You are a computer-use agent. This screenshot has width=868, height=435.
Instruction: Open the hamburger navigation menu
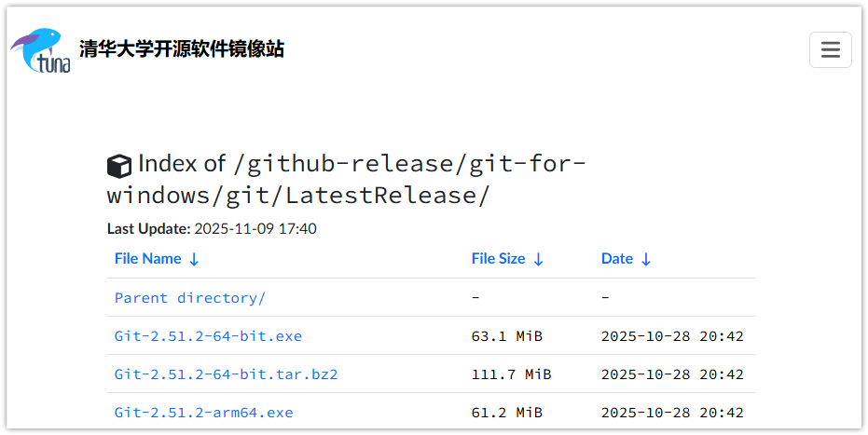tap(830, 50)
